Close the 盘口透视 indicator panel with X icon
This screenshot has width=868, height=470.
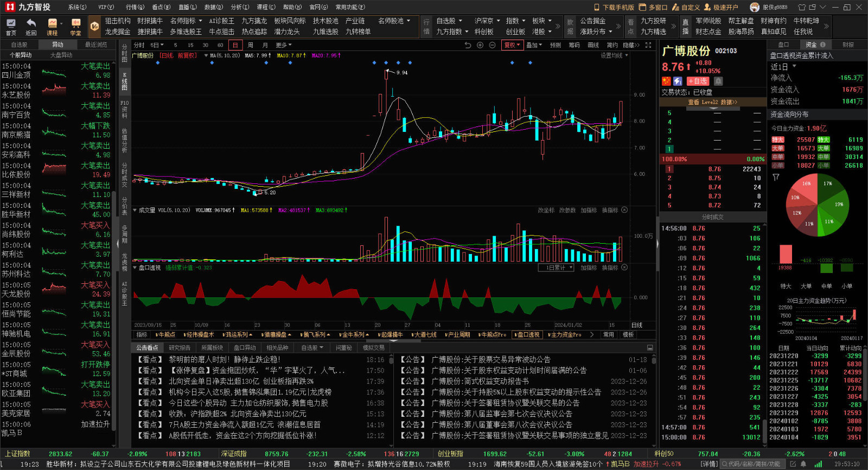click(624, 267)
